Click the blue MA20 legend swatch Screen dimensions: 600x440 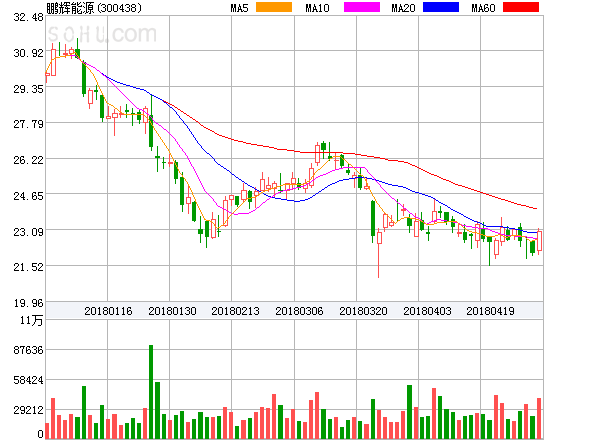click(440, 8)
